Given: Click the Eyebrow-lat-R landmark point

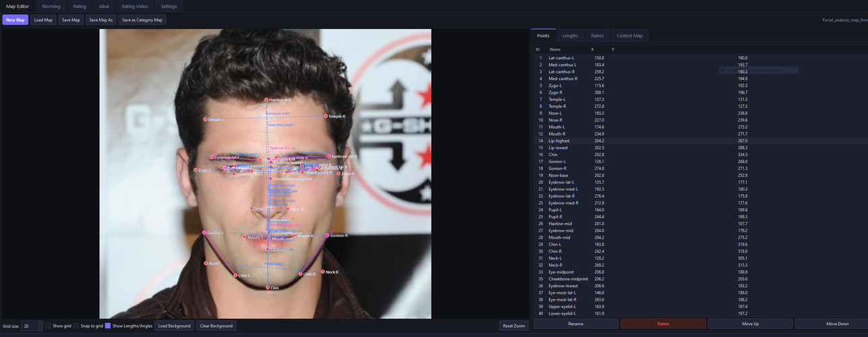Looking at the screenshot, I should pyautogui.click(x=328, y=156).
